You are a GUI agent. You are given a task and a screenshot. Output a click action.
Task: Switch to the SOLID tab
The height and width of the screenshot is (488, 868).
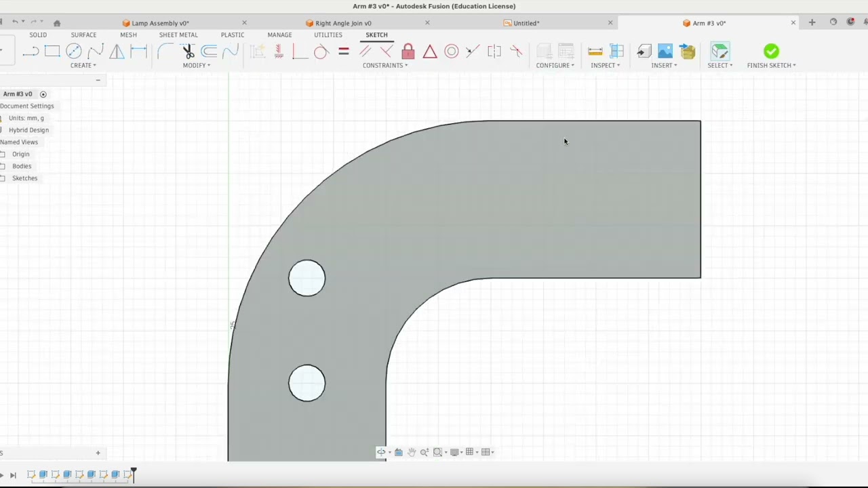click(38, 35)
